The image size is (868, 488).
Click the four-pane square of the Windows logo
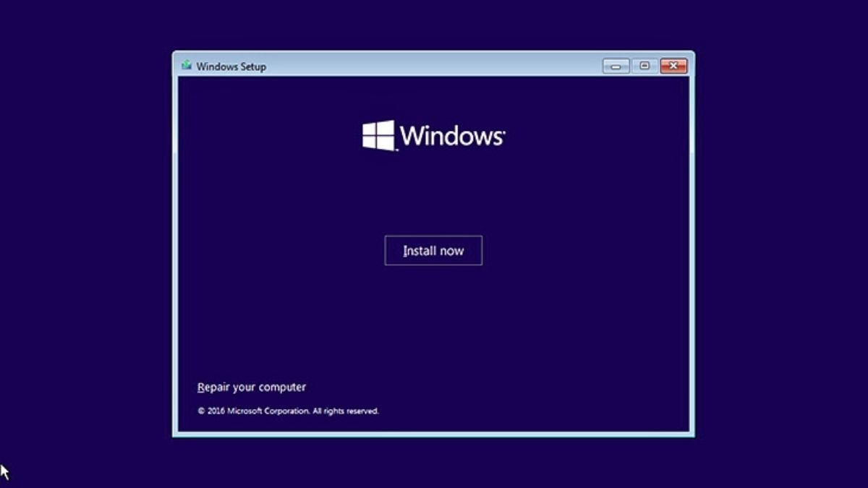(x=378, y=134)
